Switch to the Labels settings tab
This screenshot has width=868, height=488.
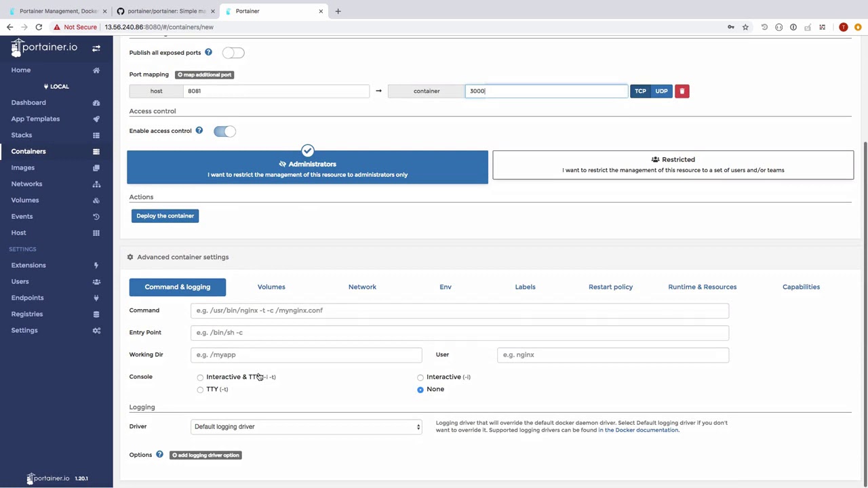tap(525, 287)
